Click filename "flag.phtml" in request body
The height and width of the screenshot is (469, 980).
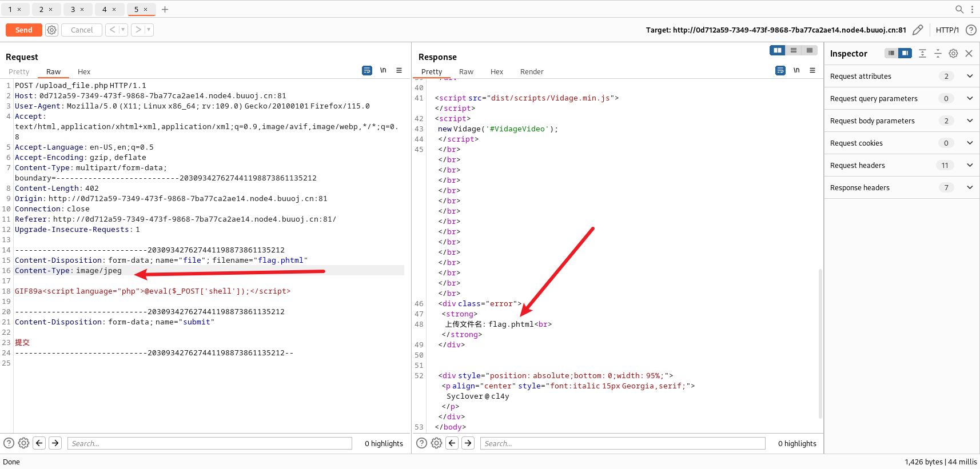pos(281,260)
